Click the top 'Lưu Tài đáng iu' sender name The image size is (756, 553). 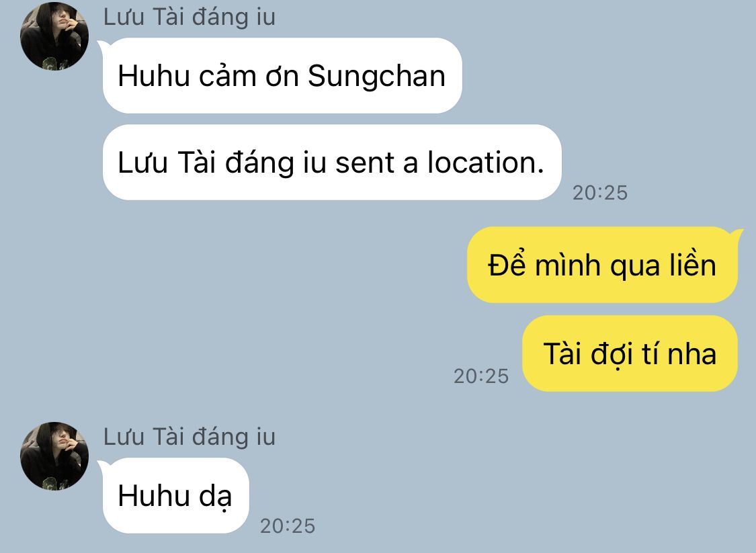[189, 17]
